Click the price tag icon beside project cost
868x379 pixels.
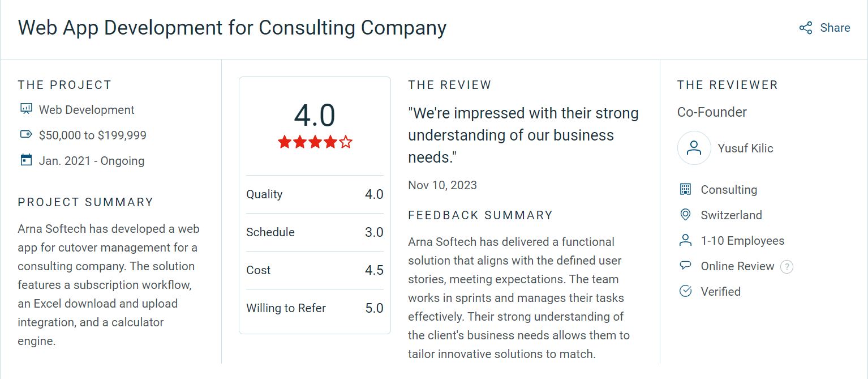coord(25,134)
